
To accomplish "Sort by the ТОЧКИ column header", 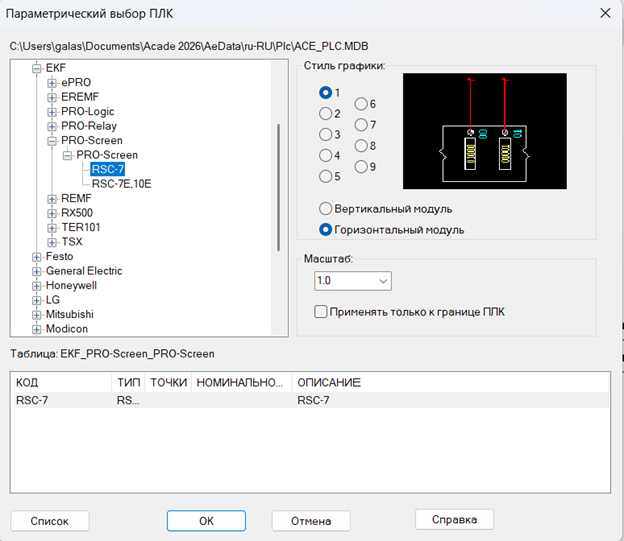I will (x=168, y=383).
